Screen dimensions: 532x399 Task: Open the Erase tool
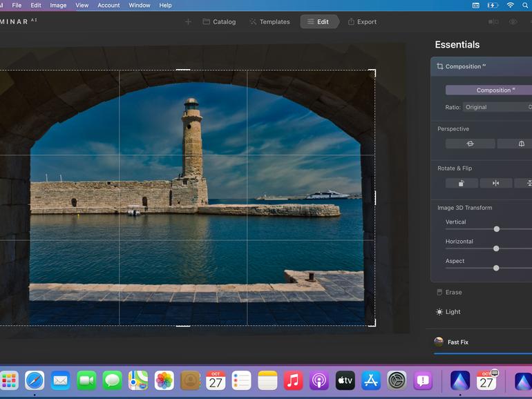(453, 292)
